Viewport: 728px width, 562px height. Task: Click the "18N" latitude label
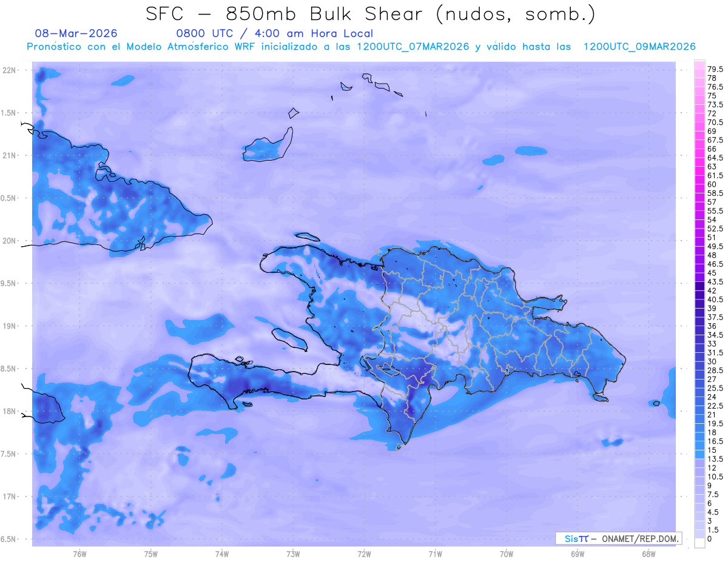pos(10,412)
